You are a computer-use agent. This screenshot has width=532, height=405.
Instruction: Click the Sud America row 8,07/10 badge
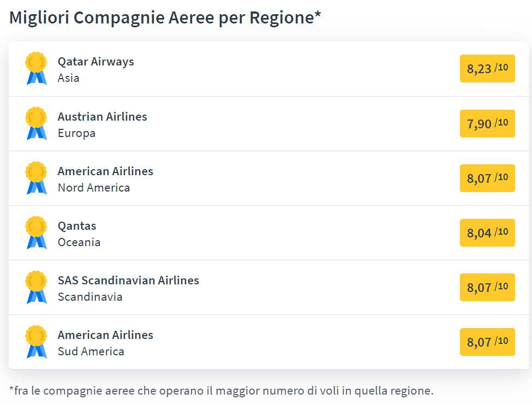[x=487, y=342]
